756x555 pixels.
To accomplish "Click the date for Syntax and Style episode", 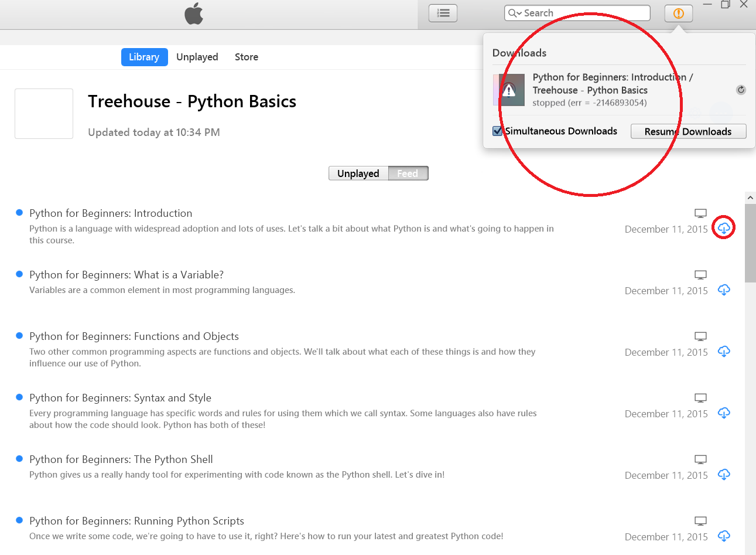I will [666, 414].
